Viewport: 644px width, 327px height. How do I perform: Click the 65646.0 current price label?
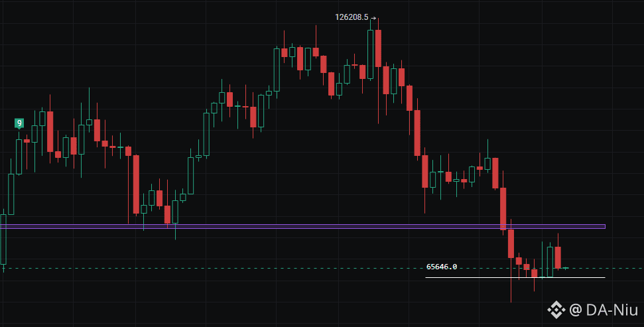point(442,267)
